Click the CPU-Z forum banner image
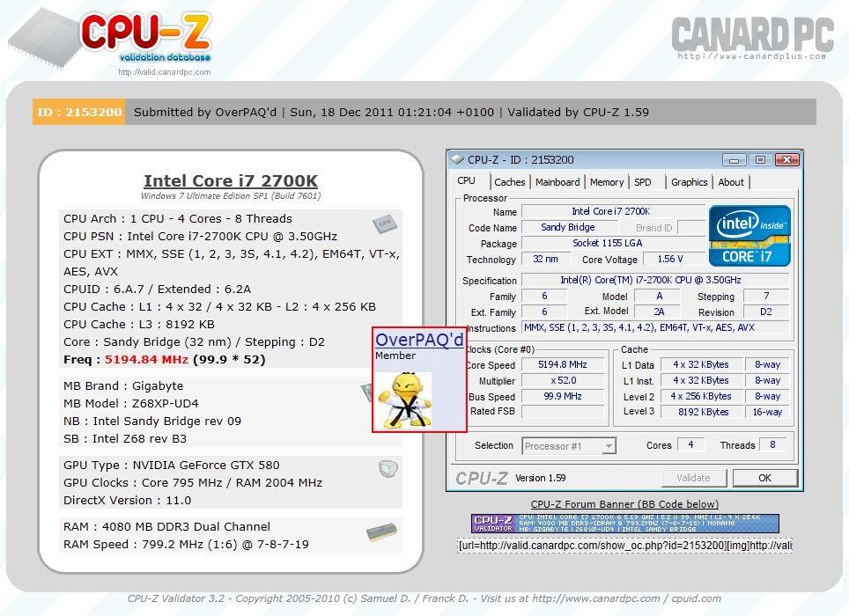This screenshot has height=616, width=849. pos(624,523)
